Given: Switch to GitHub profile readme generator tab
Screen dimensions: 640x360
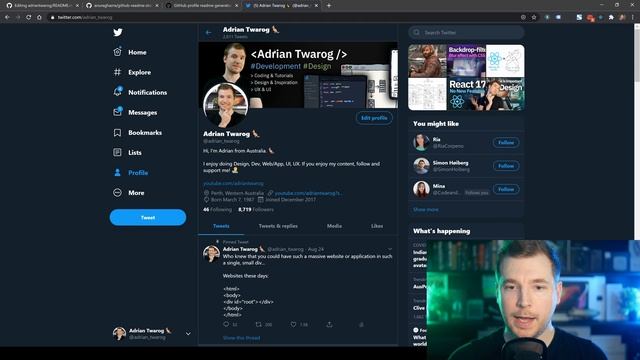Looking at the screenshot, I should click(x=202, y=6).
